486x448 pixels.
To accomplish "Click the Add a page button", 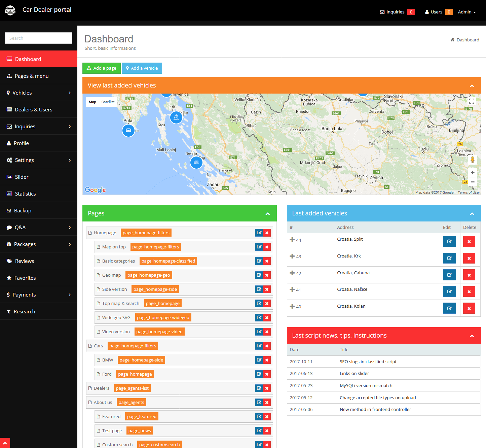I will (101, 68).
